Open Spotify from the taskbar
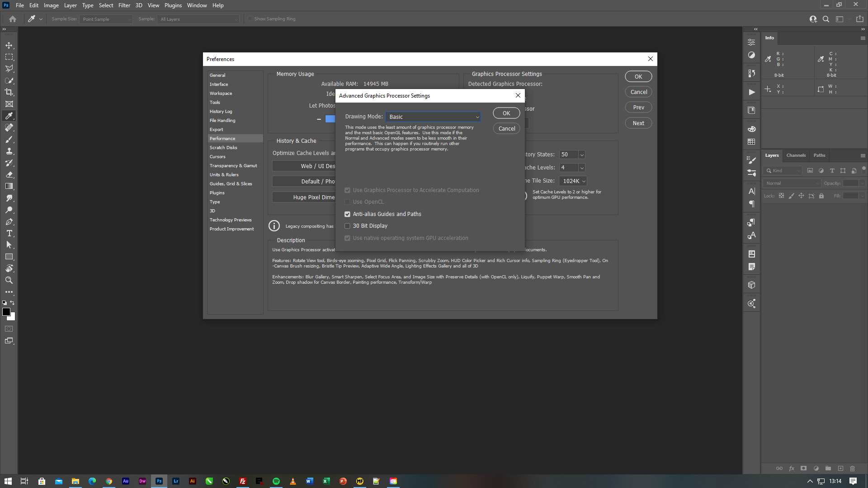The height and width of the screenshot is (488, 868). [x=276, y=481]
